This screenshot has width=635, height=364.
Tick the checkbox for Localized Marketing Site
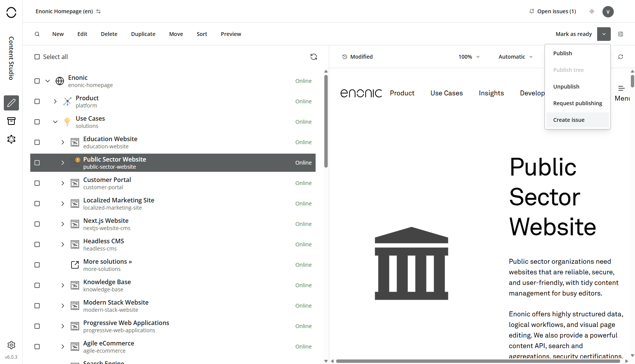tap(37, 204)
